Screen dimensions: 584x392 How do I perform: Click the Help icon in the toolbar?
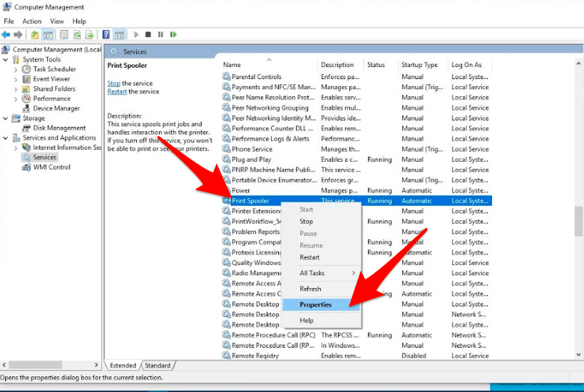point(106,34)
